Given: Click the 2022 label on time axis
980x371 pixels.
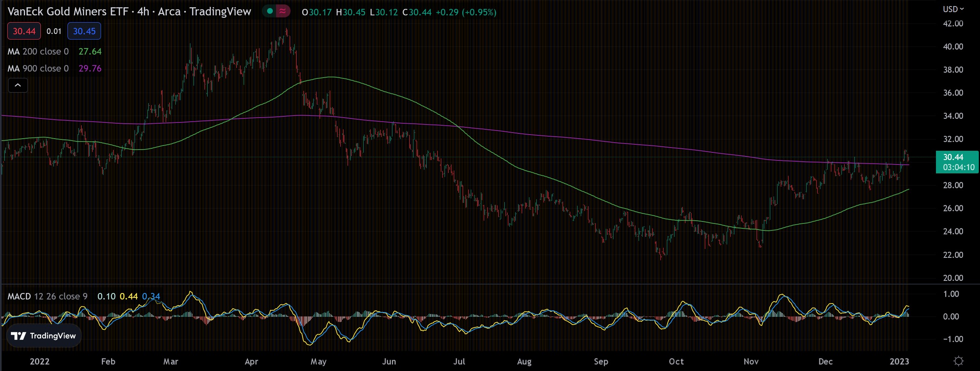Looking at the screenshot, I should pos(40,361).
